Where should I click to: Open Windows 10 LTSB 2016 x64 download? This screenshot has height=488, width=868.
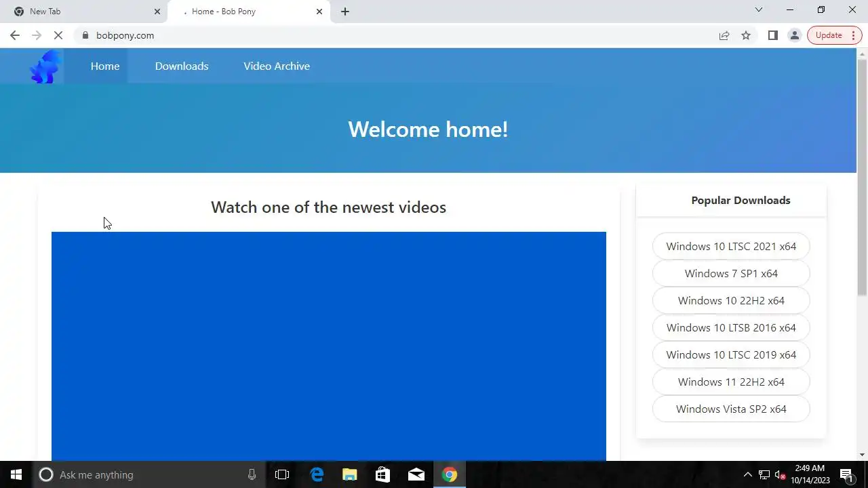click(x=731, y=328)
